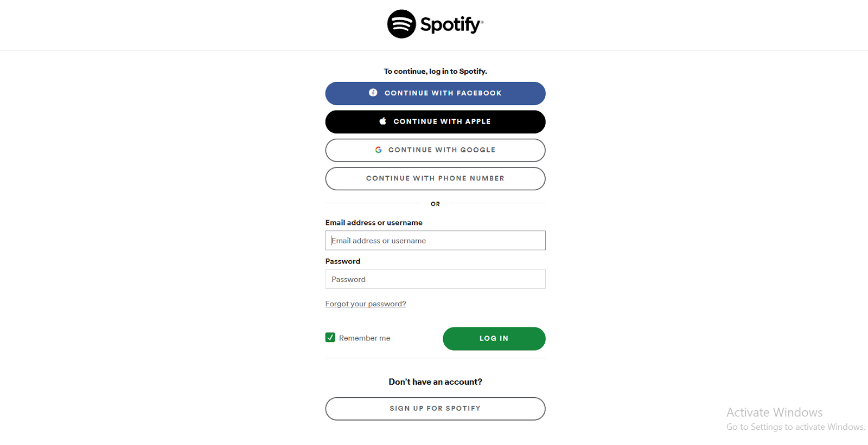
Task: Click the 'Don't have an account?' text
Action: point(435,382)
